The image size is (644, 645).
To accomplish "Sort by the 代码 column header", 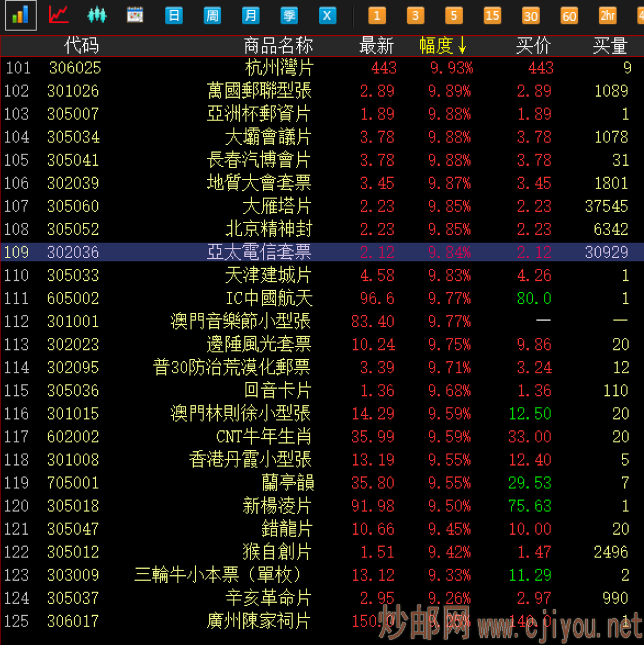I will [81, 46].
